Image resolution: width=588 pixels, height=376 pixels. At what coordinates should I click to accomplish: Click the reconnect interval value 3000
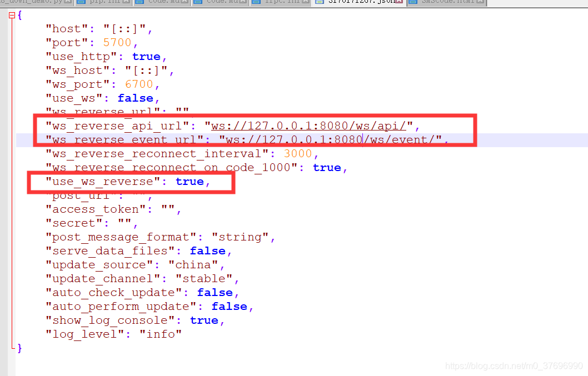point(298,154)
